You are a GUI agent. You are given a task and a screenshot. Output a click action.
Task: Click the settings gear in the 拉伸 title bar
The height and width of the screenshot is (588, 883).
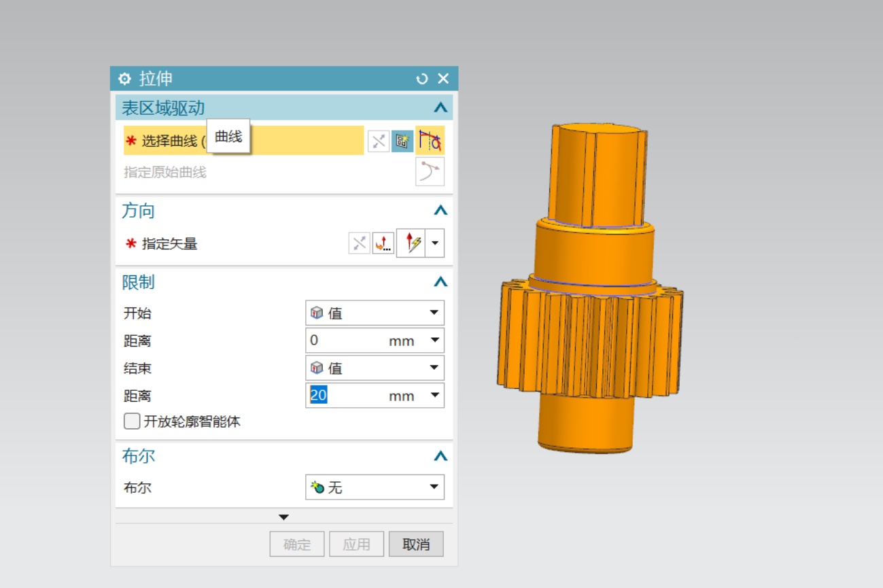pos(124,79)
